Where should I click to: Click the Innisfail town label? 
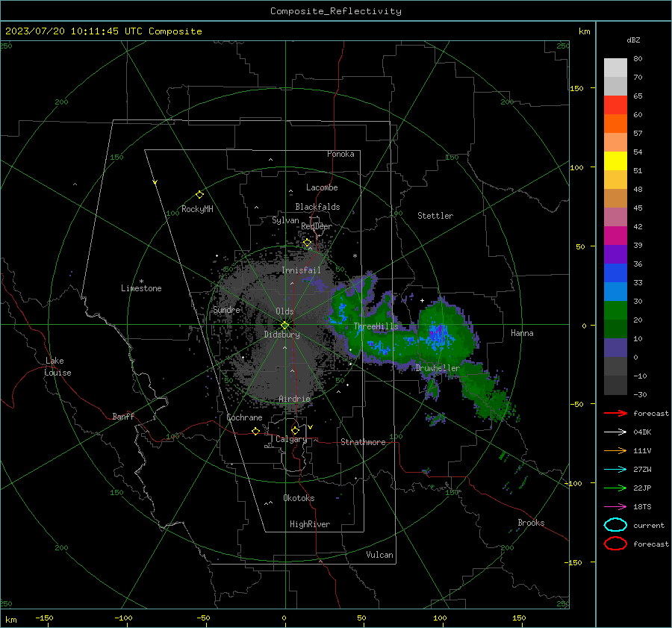click(x=301, y=270)
